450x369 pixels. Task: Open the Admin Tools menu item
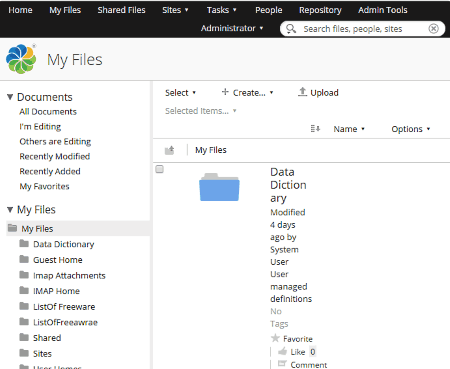coord(383,10)
